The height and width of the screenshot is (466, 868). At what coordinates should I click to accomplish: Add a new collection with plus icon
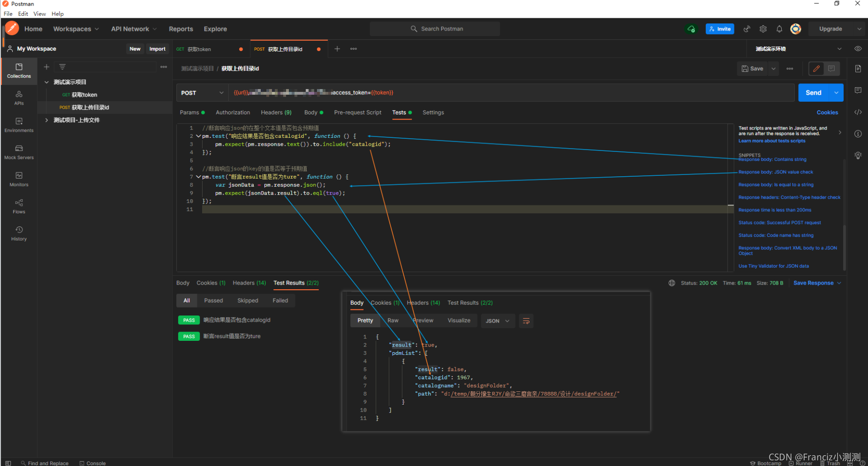tap(46, 67)
